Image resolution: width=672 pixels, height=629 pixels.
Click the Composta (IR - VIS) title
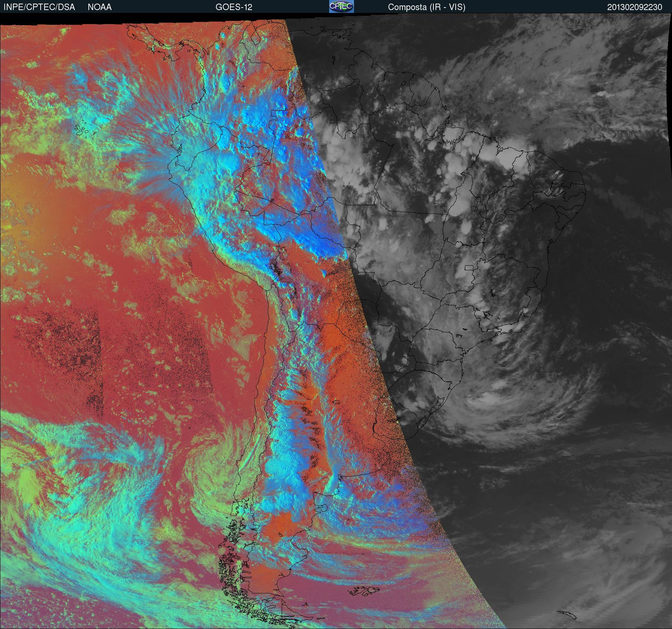pyautogui.click(x=427, y=7)
